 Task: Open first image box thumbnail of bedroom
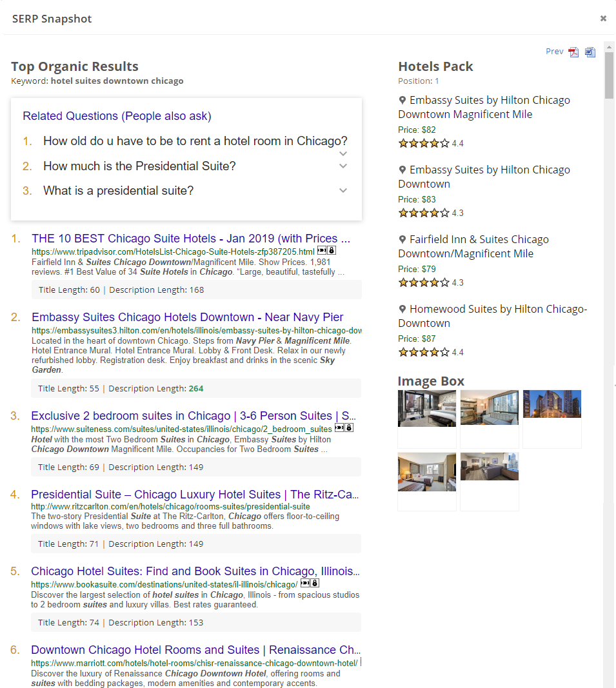click(x=427, y=409)
